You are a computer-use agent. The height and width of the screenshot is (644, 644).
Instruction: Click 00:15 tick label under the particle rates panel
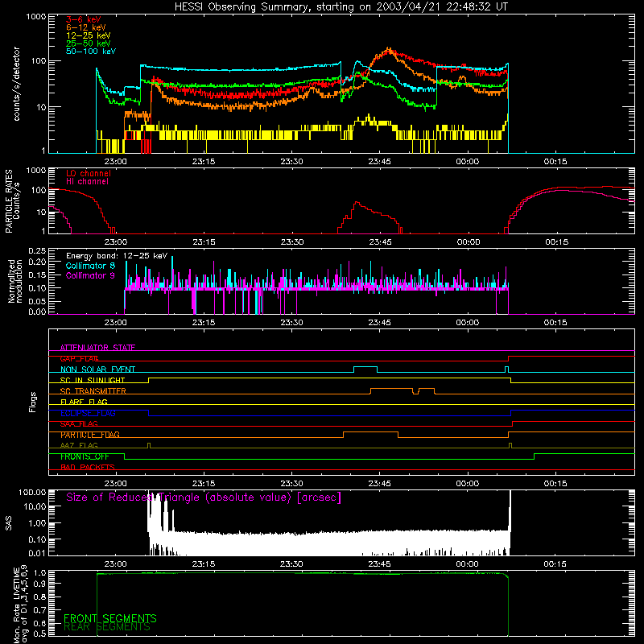click(556, 242)
